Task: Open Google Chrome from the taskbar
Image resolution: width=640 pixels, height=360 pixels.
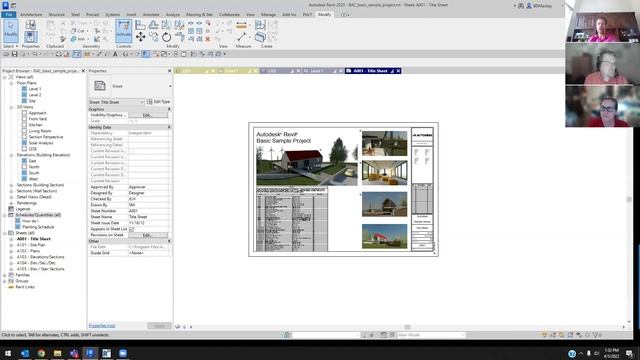Action: (x=41, y=353)
